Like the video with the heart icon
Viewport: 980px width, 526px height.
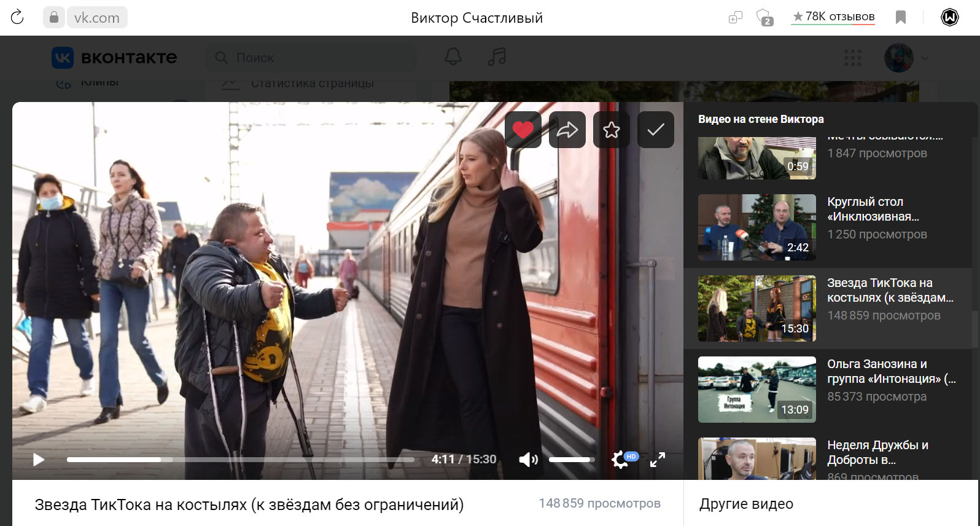coord(523,130)
